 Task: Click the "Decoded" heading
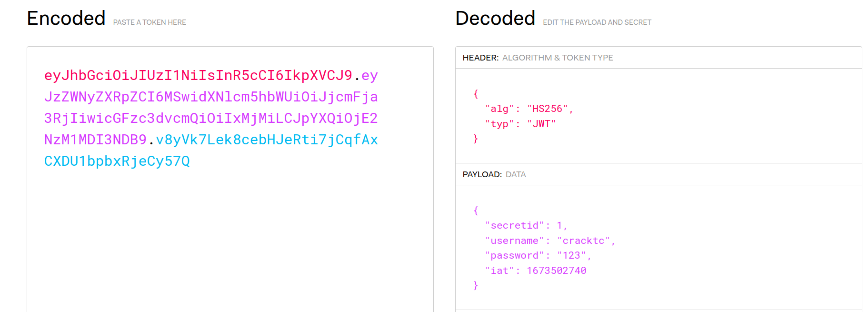pyautogui.click(x=495, y=19)
